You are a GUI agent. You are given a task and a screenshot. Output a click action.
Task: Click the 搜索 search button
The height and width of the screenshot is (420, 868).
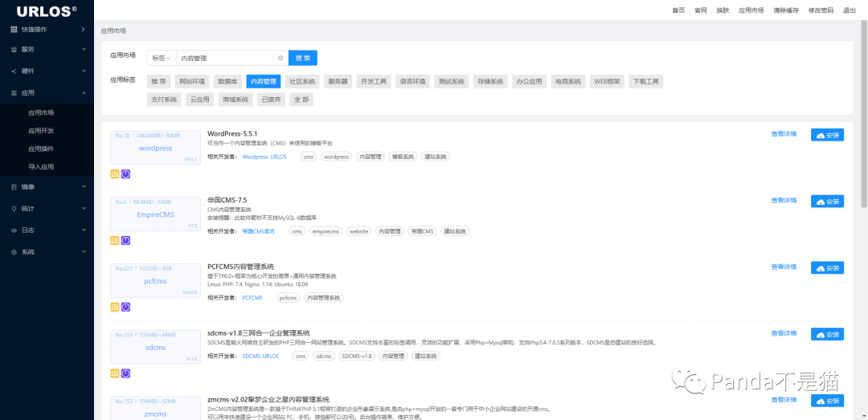click(303, 58)
